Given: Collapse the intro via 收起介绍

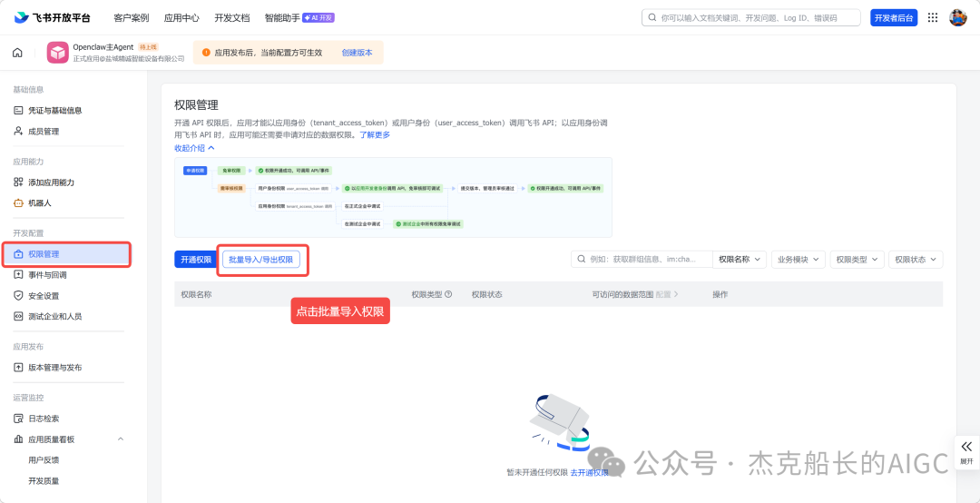Looking at the screenshot, I should [x=194, y=148].
